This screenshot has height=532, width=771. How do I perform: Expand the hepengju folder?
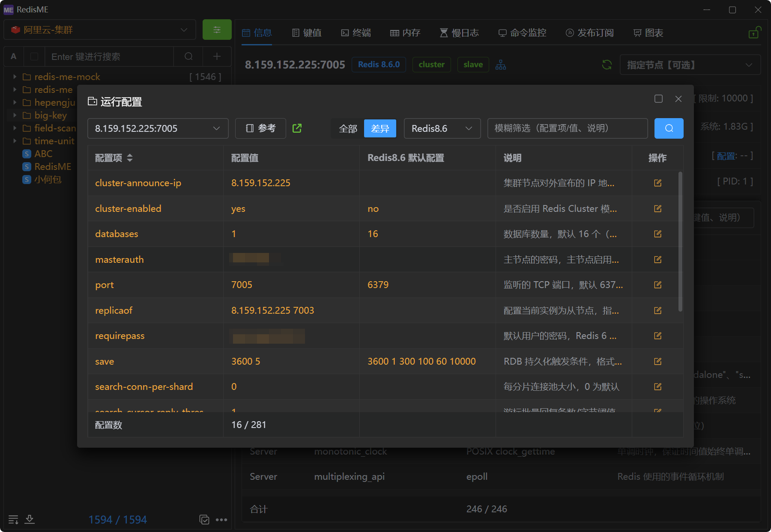(x=15, y=102)
